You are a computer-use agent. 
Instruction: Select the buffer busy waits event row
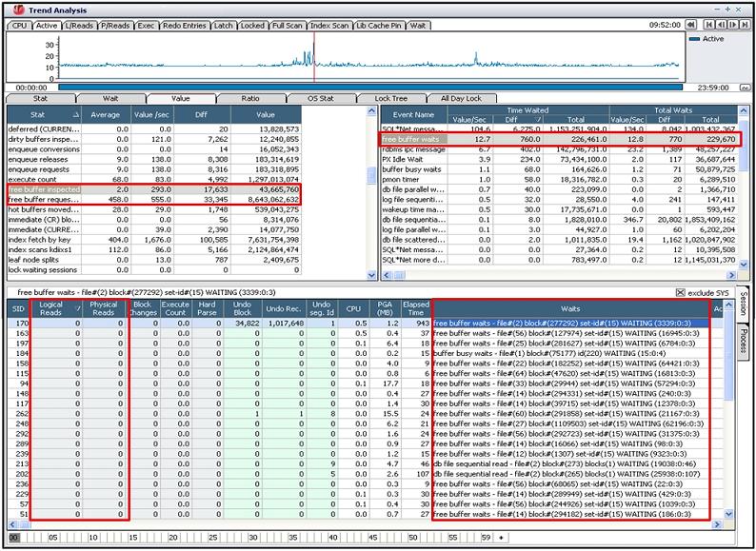tap(559, 169)
